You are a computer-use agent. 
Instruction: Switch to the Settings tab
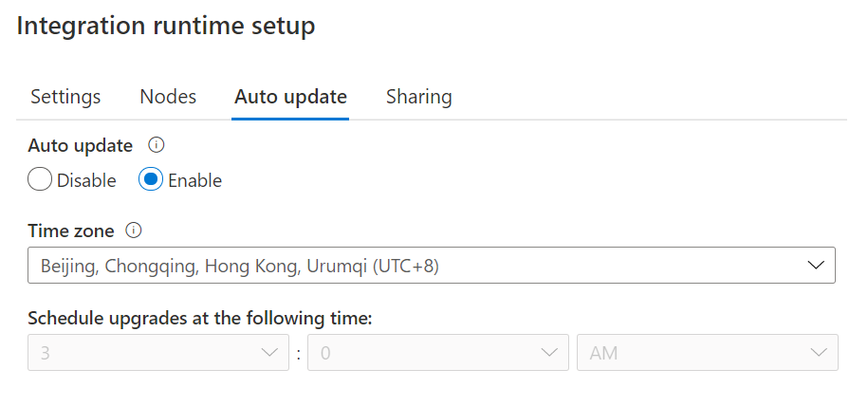point(65,97)
